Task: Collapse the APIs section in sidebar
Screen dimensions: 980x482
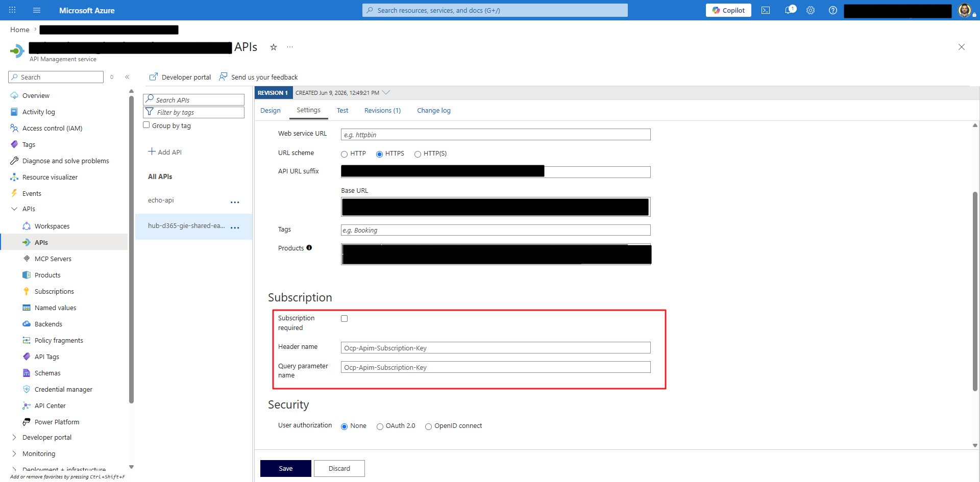Action: [14, 209]
